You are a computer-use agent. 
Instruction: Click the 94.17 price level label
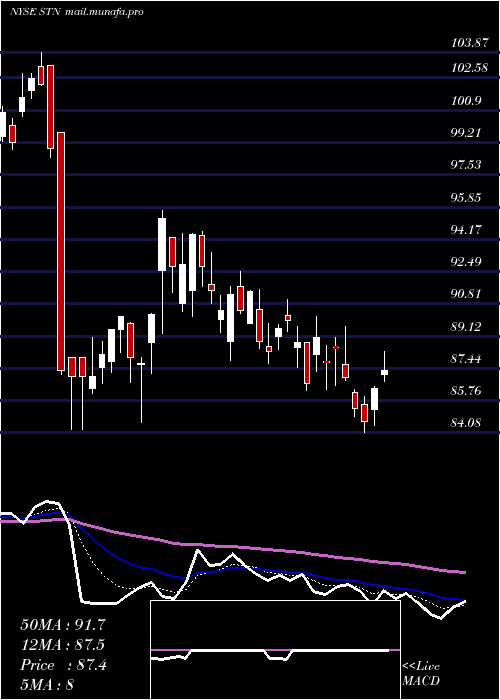[x=467, y=229]
